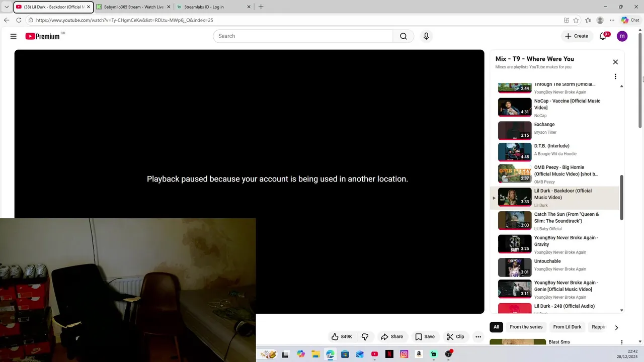
Task: Open File Explorer from the taskbar
Action: point(315,354)
